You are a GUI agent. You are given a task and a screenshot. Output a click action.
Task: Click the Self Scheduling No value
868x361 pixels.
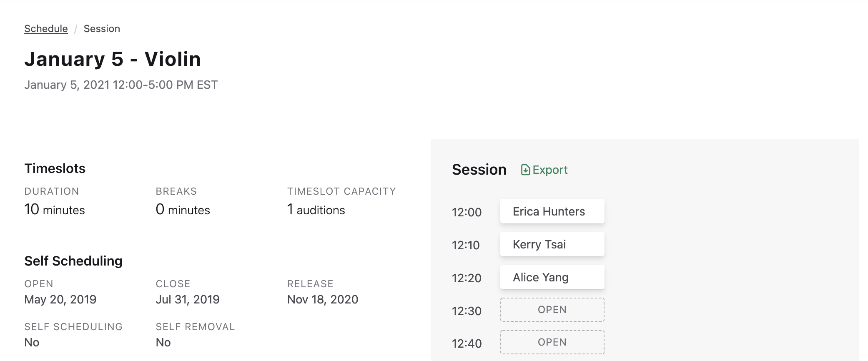tap(32, 342)
